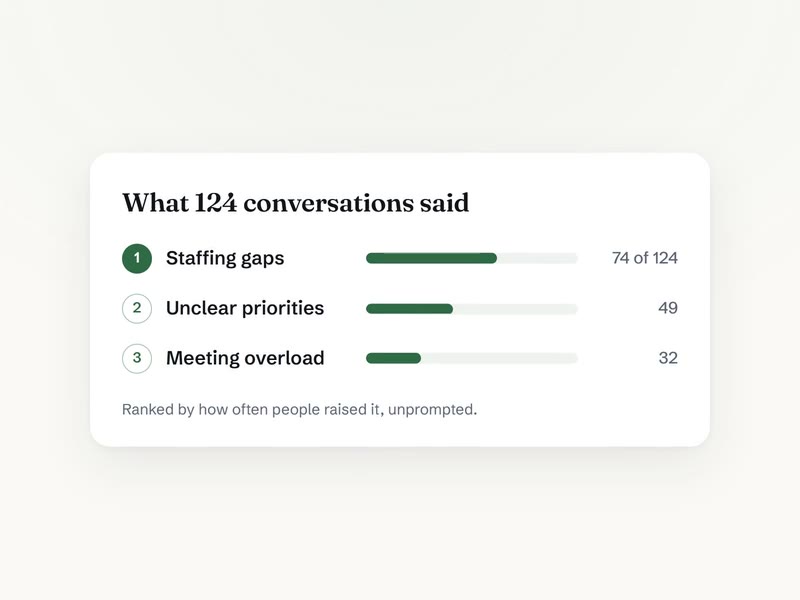Click the word 'unprompted' in the footnote

pos(433,410)
